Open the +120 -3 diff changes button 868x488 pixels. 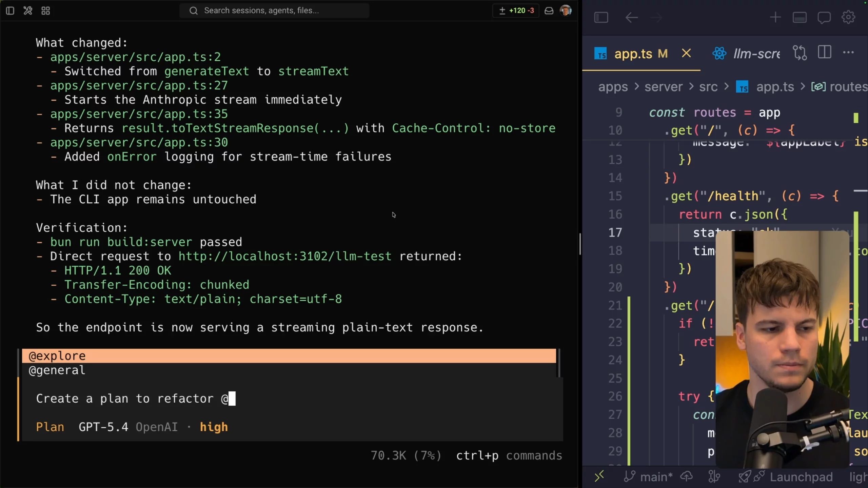coord(516,11)
